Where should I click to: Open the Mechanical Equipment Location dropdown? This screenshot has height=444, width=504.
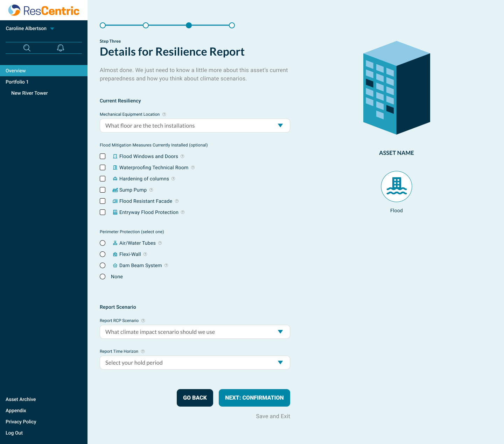(195, 126)
